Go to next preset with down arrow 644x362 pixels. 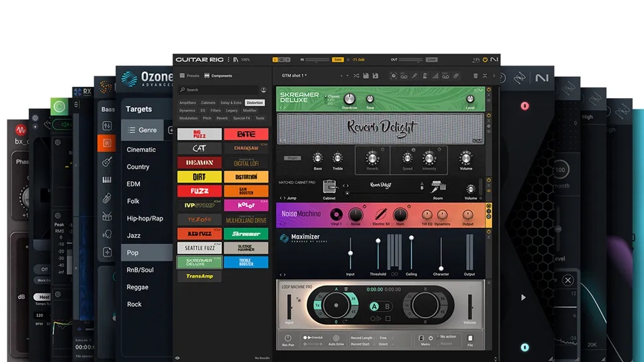(x=347, y=76)
